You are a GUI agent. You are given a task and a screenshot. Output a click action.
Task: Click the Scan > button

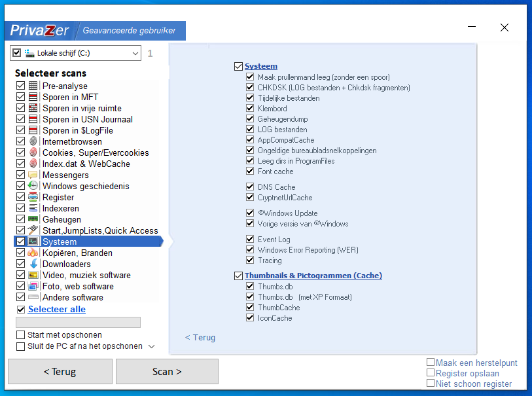coord(167,371)
